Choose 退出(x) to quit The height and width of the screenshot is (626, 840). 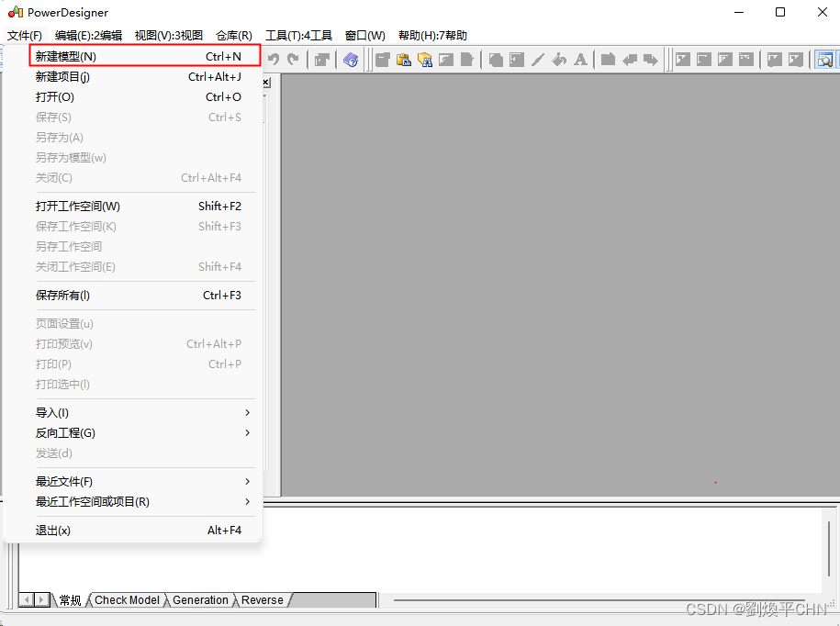[x=139, y=531]
